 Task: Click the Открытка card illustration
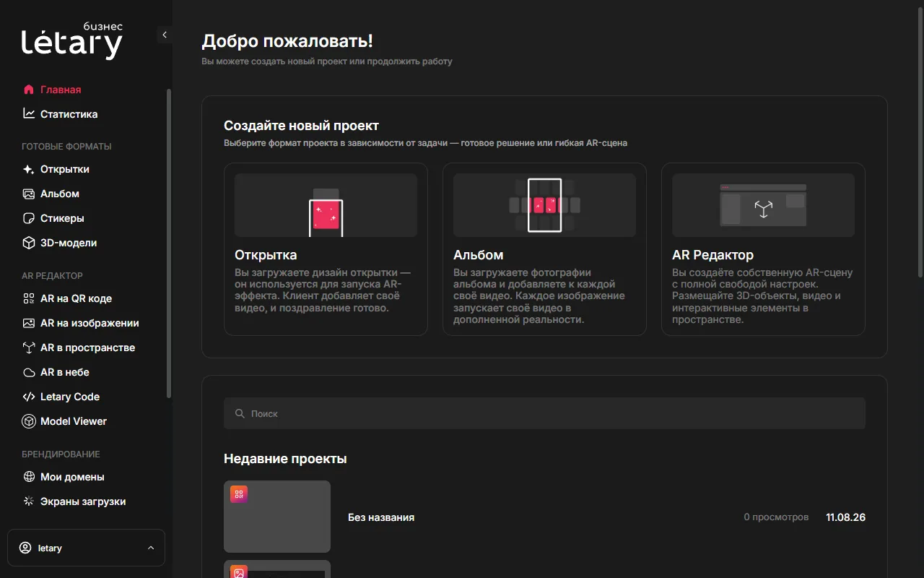click(326, 205)
